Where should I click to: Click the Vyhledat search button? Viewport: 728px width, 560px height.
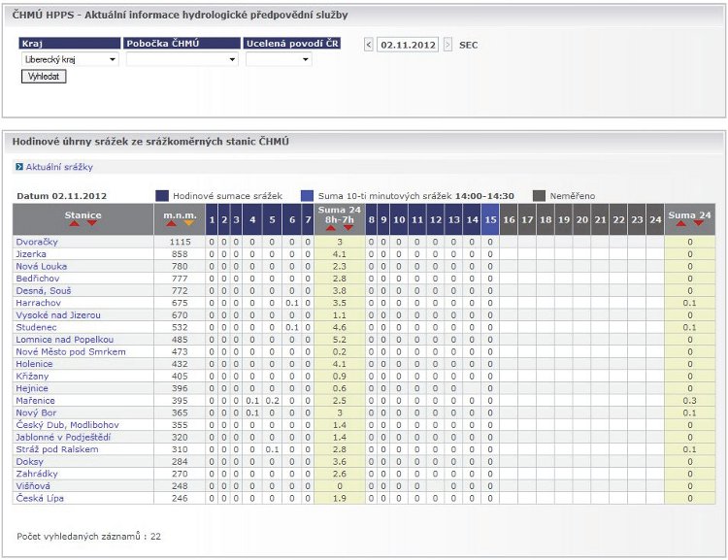[x=43, y=76]
